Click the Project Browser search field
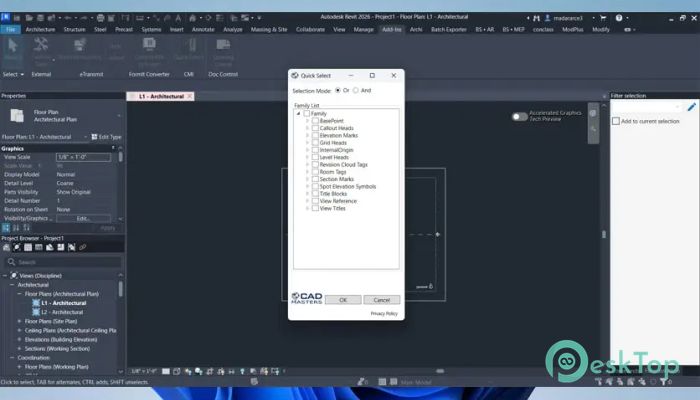The height and width of the screenshot is (400, 700). 62,262
